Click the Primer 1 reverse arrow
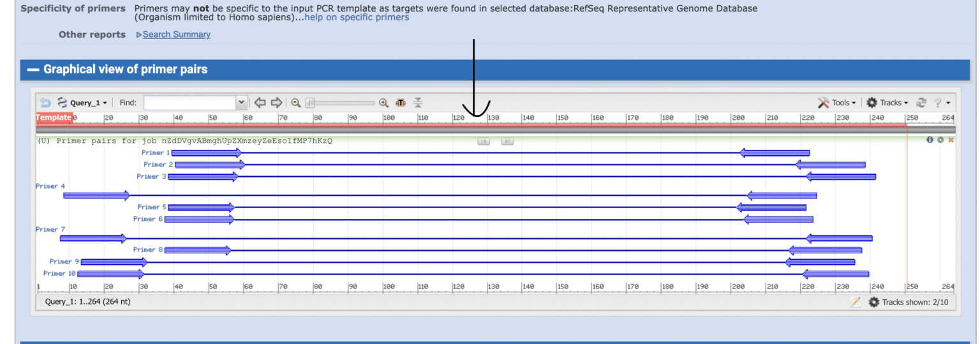 click(775, 153)
